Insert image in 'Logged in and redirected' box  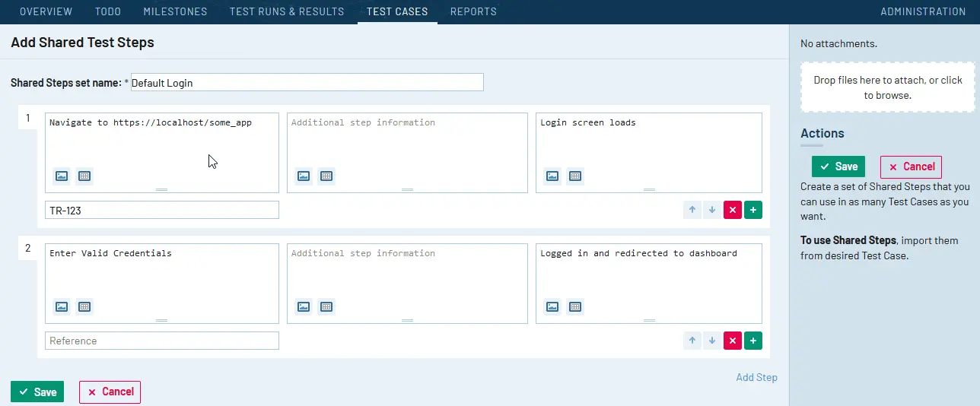[552, 306]
